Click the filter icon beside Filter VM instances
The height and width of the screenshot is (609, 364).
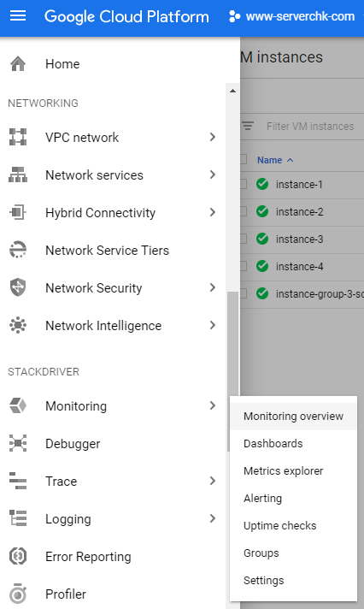click(248, 126)
